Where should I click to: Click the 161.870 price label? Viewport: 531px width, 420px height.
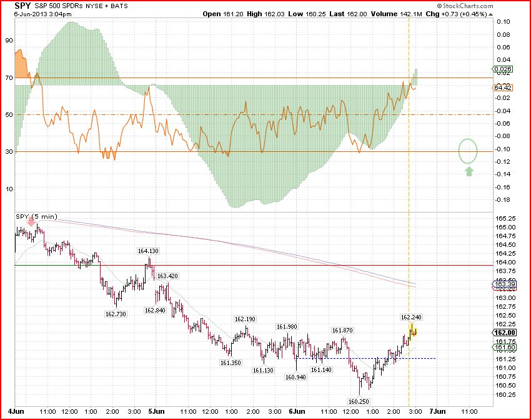[x=342, y=330]
